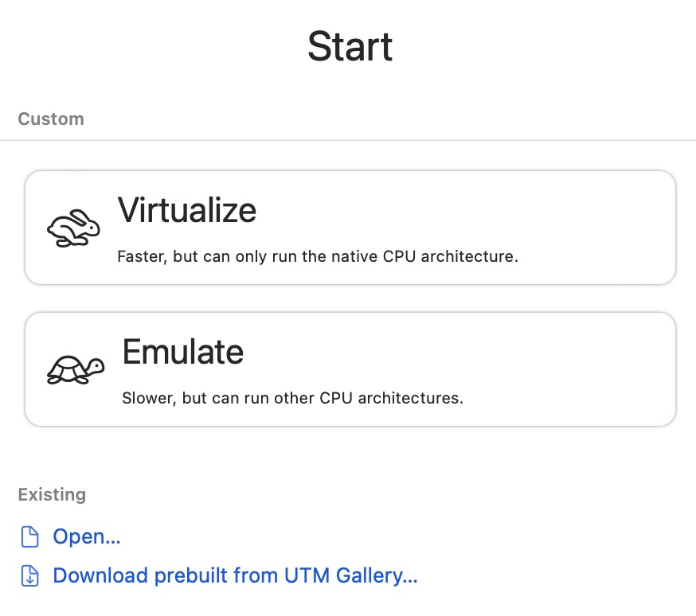Click the turtle icon on Emulate card
This screenshot has width=696, height=616.
[x=76, y=369]
